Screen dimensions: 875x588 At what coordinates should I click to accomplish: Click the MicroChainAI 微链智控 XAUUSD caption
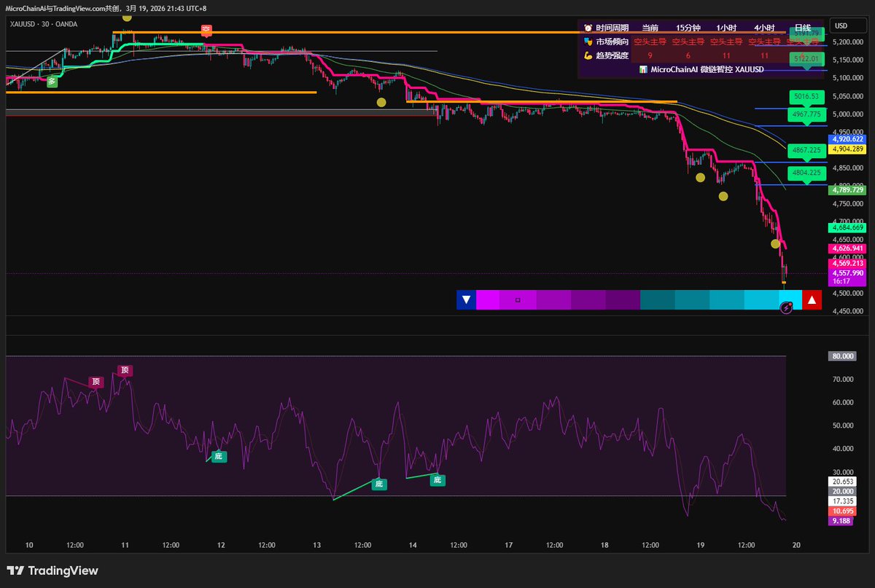point(707,69)
